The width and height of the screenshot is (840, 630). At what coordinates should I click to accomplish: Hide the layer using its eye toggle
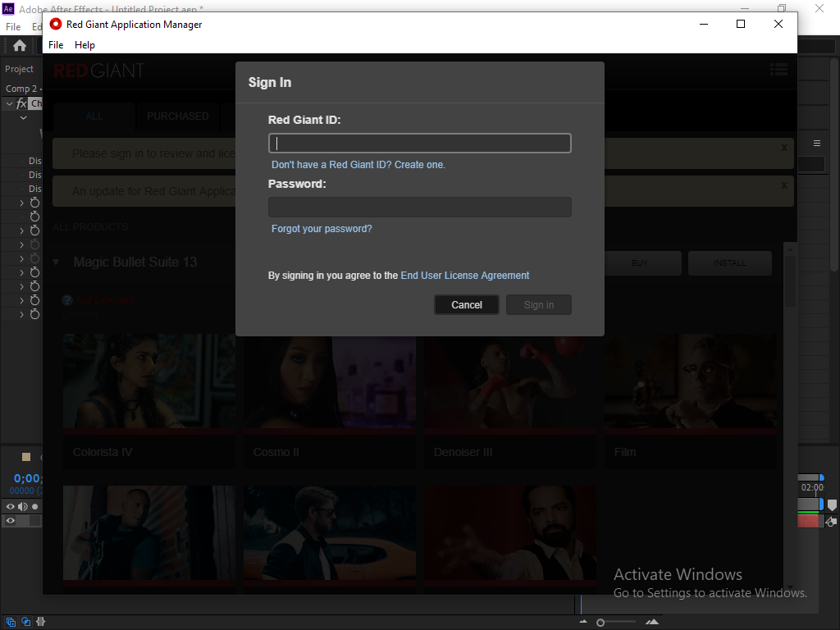coord(10,521)
